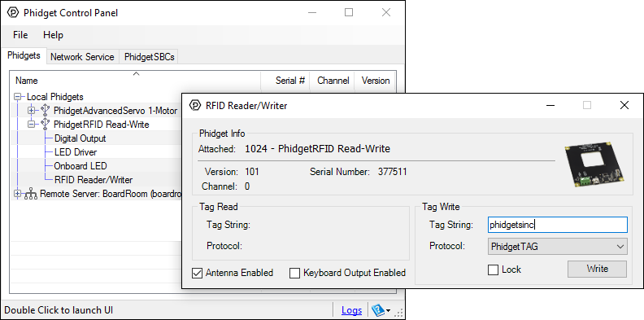The image size is (644, 320).
Task: Sort by the Channel column header
Action: (333, 81)
